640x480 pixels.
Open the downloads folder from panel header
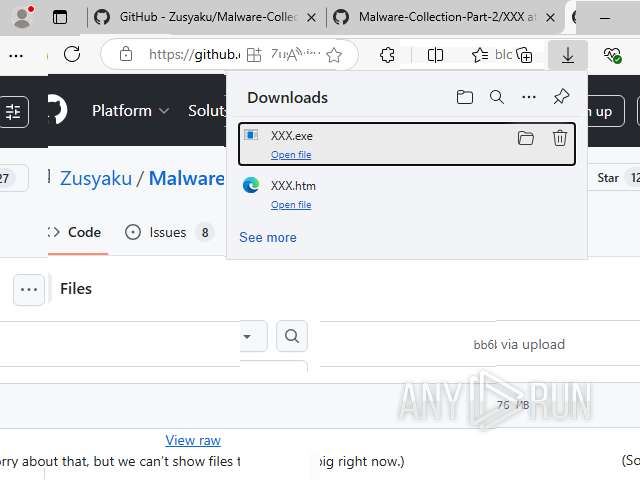coord(464,97)
